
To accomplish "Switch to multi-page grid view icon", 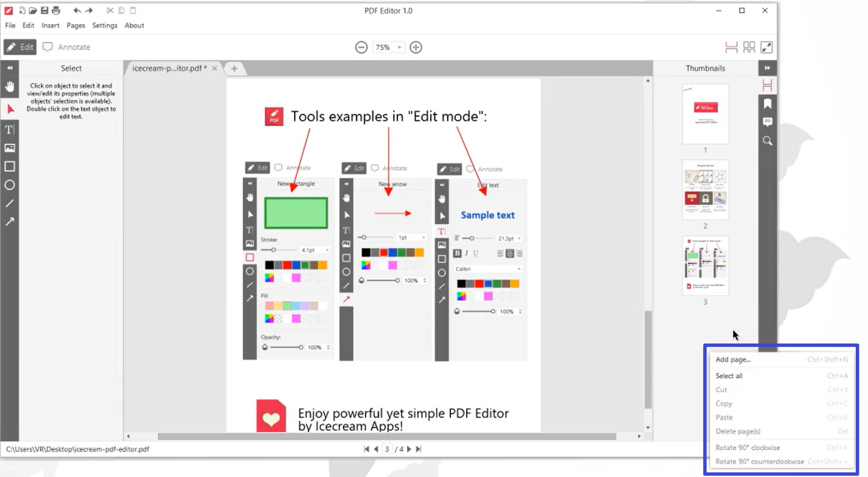I will [x=749, y=47].
